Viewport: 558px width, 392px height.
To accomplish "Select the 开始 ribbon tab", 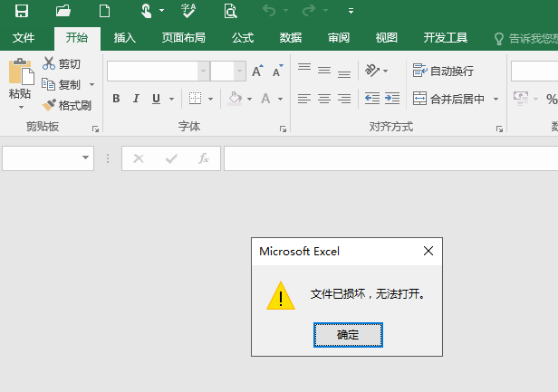I will [77, 38].
